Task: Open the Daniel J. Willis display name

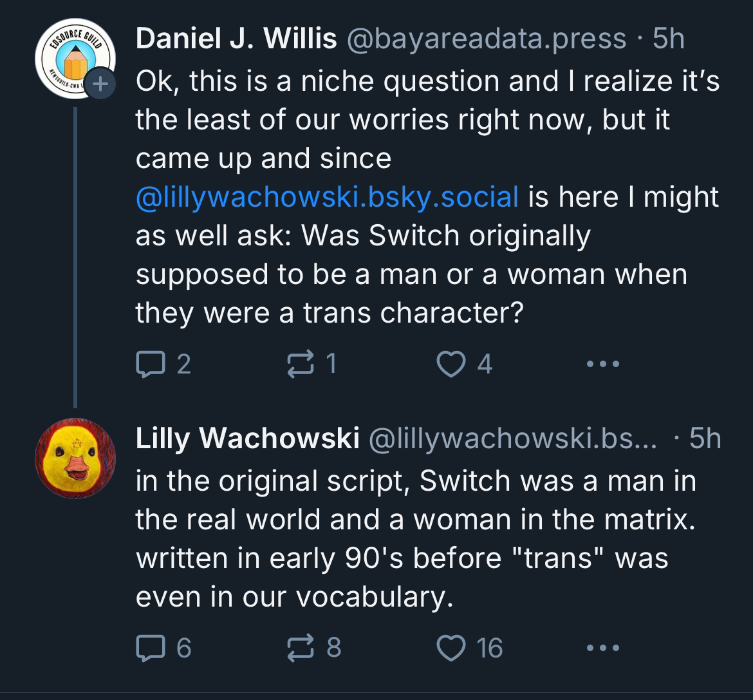Action: pyautogui.click(x=236, y=40)
